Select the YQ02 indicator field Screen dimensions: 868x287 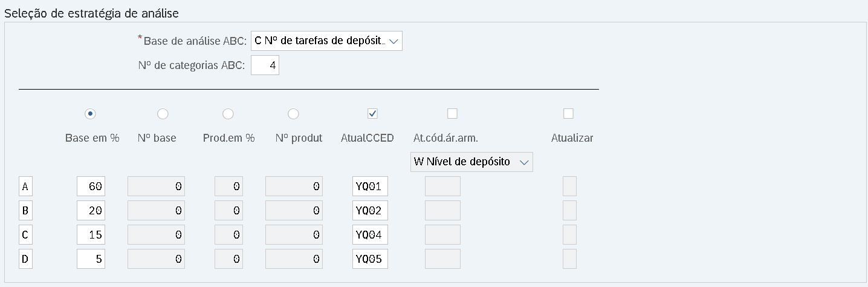point(370,211)
